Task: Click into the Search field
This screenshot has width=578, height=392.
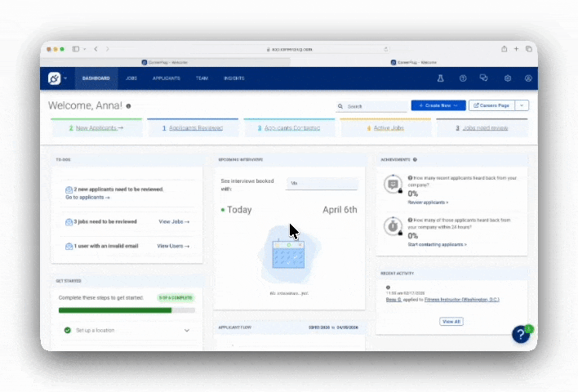Action: coord(371,106)
